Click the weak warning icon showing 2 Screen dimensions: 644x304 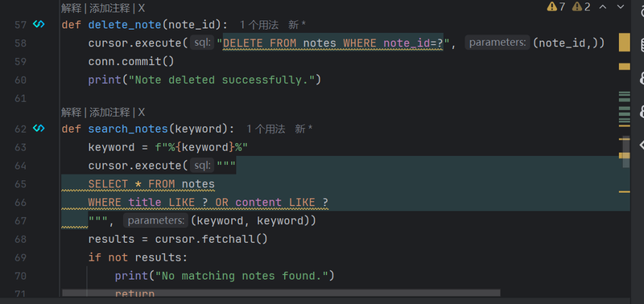(581, 6)
